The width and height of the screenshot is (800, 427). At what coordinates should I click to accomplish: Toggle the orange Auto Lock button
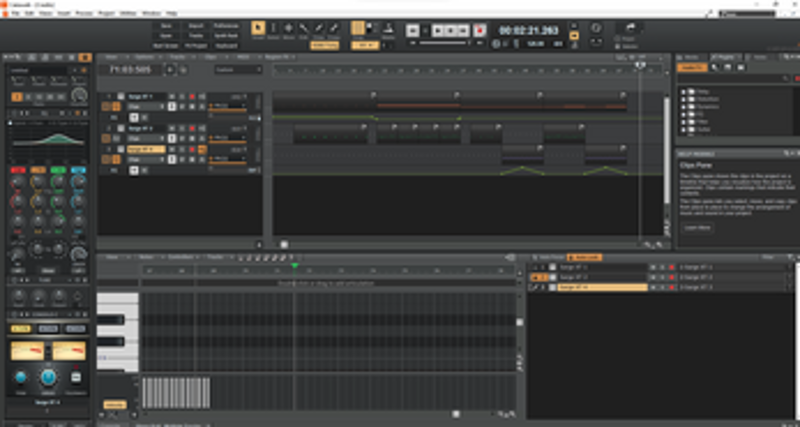584,257
